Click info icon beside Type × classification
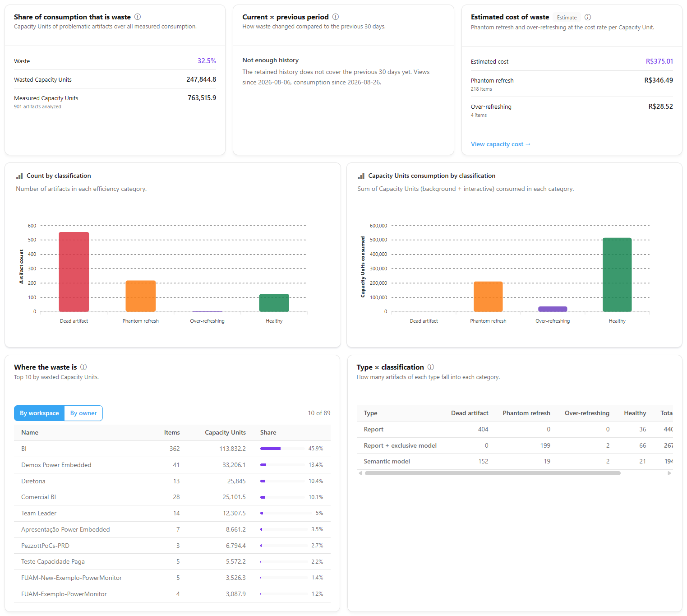 pos(431,367)
